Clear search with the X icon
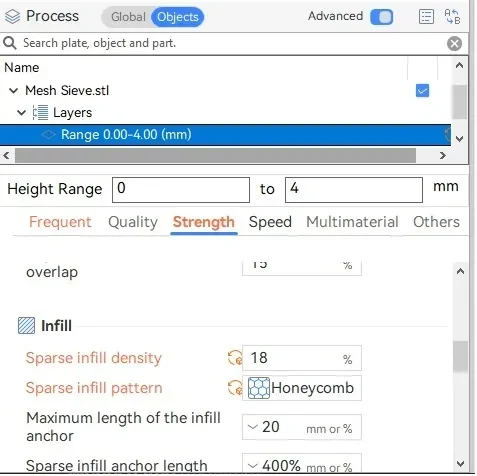The image size is (477, 476). [454, 44]
